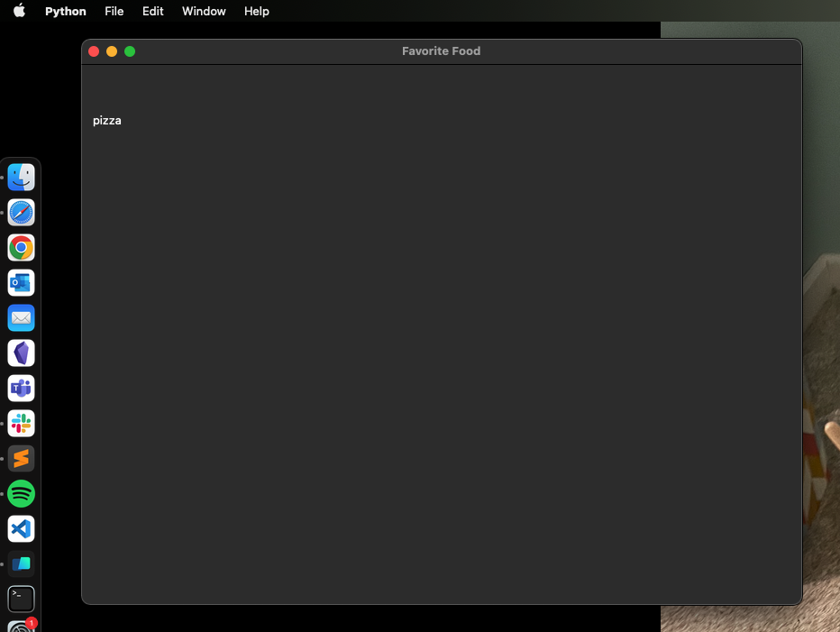Launch Obsidian from the dock
The width and height of the screenshot is (840, 632).
[x=21, y=353]
